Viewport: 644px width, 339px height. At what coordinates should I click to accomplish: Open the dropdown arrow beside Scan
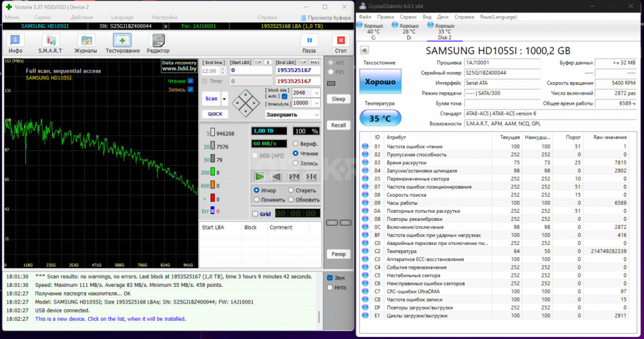(x=225, y=99)
